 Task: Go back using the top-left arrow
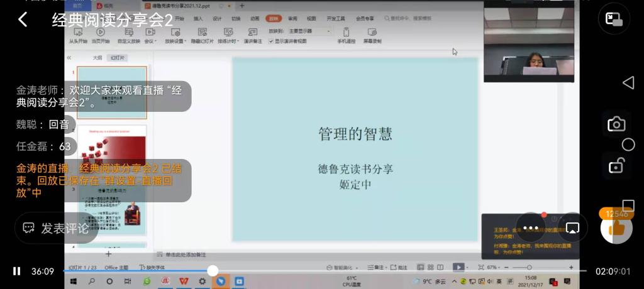pos(23,19)
